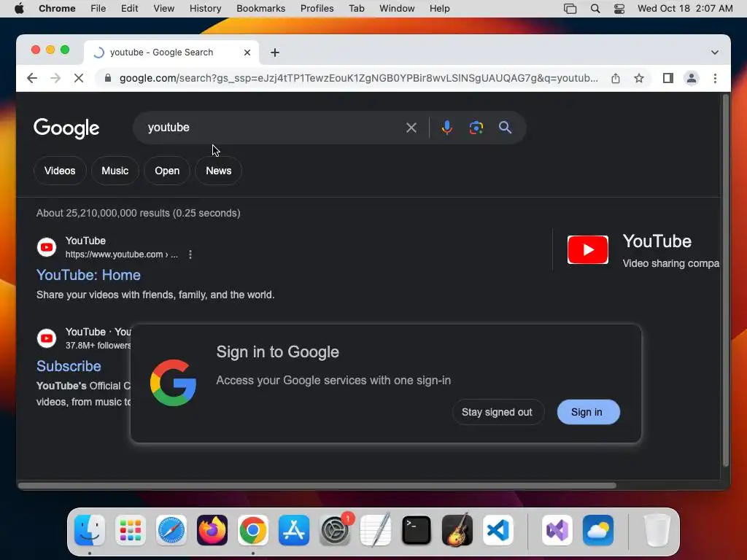Filter results by Videos
This screenshot has width=747, height=560.
[x=60, y=171]
